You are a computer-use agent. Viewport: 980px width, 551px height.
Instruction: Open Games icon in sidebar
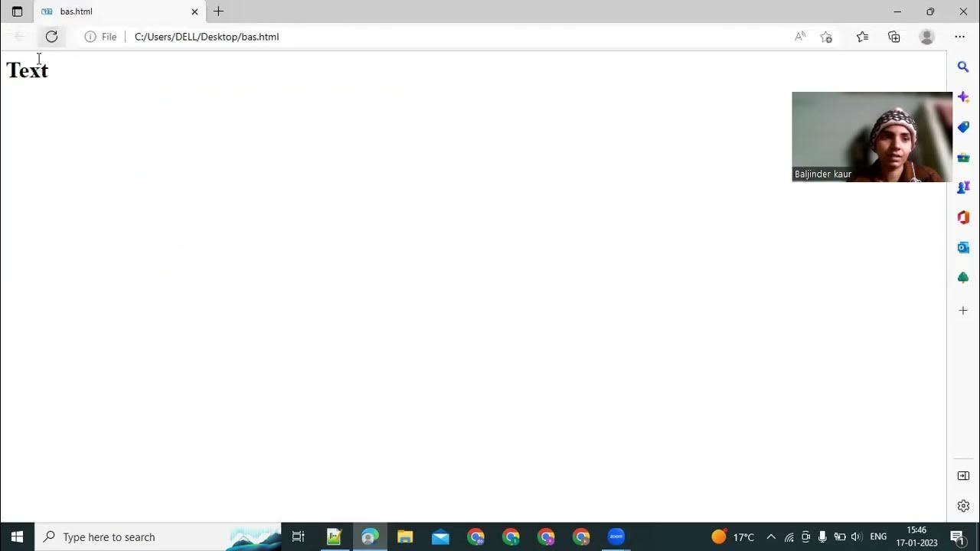[963, 187]
